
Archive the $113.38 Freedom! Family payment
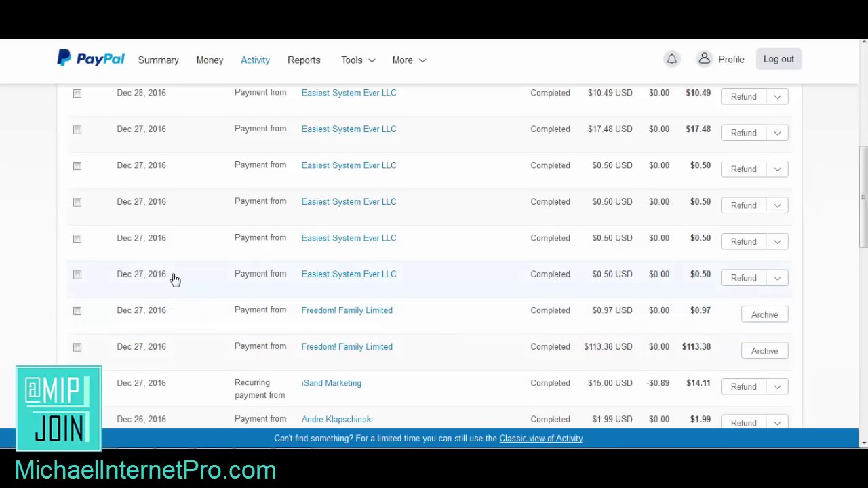point(764,351)
